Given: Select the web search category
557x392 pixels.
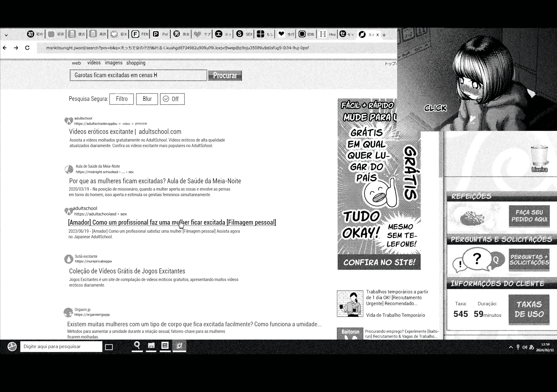Looking at the screenshot, I should (x=76, y=63).
